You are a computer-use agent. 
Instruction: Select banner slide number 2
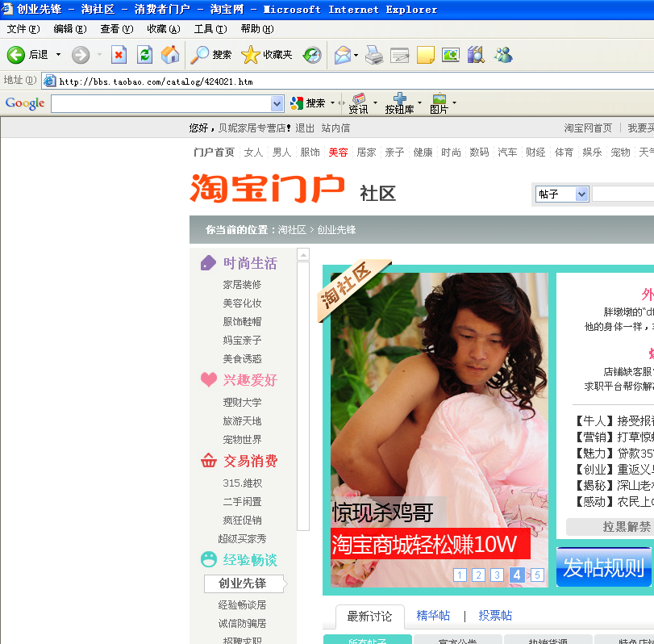coord(478,575)
